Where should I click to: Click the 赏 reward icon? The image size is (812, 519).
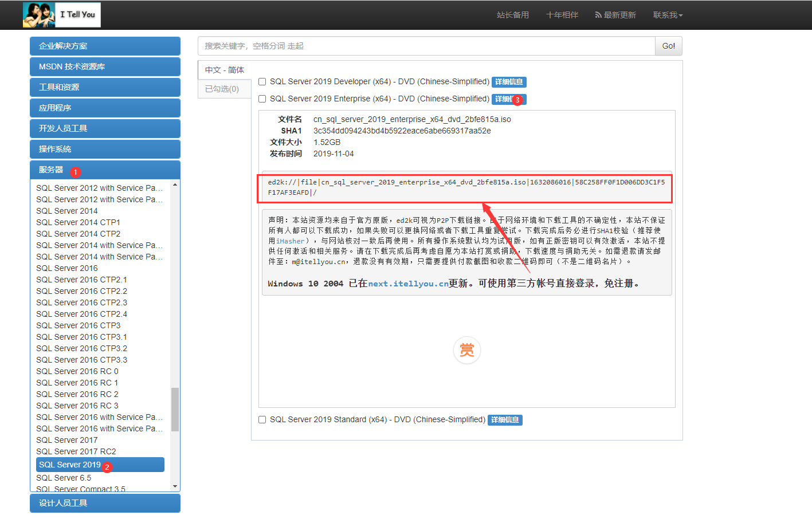[x=467, y=350]
